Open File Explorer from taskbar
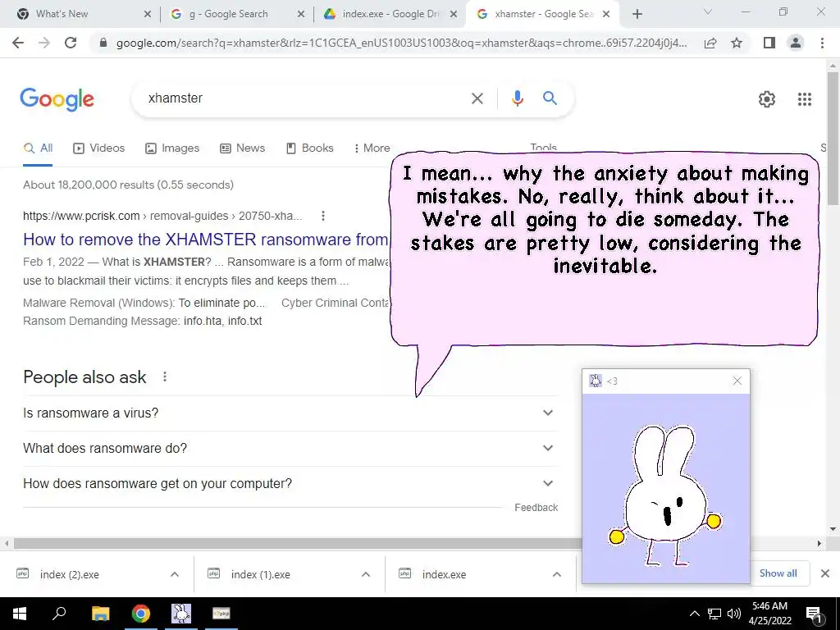This screenshot has height=630, width=840. 100,614
